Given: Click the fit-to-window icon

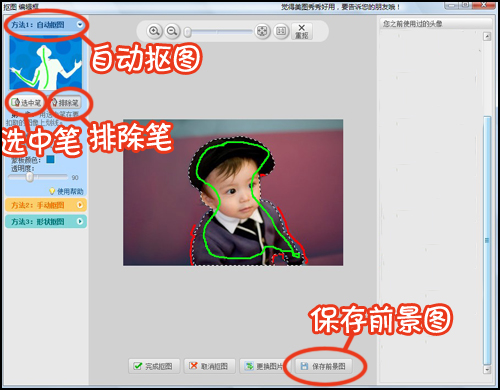Looking at the screenshot, I should coord(262,31).
